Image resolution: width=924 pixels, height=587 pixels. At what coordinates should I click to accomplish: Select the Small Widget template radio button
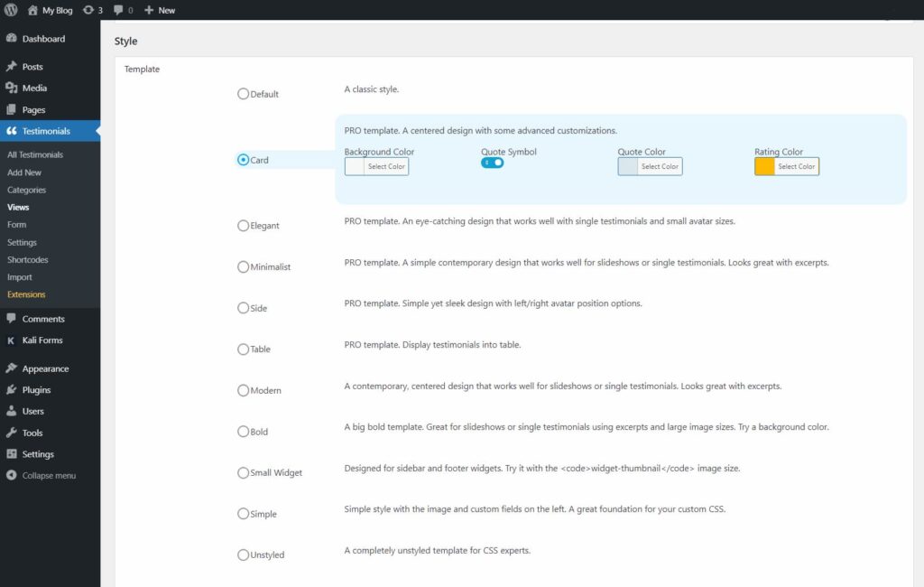[x=243, y=472]
